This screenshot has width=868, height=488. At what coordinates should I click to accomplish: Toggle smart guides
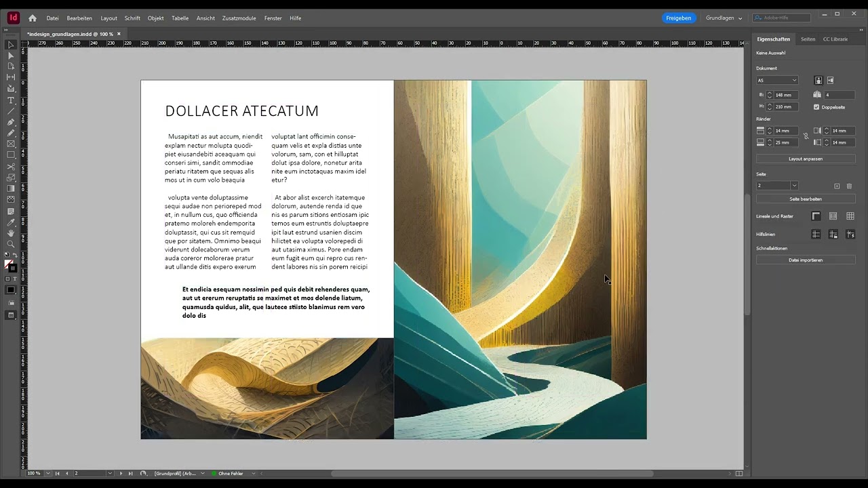[x=850, y=235]
